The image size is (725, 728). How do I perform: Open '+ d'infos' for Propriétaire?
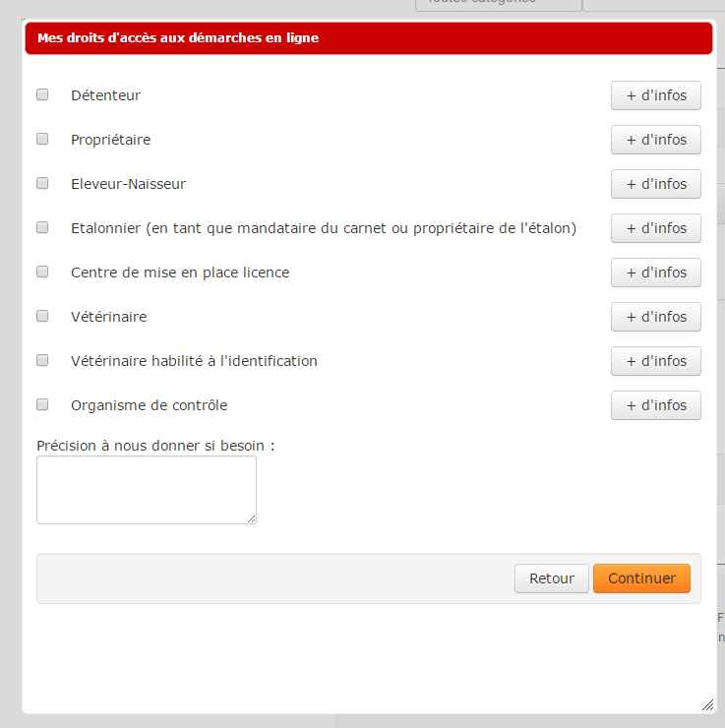pos(655,140)
